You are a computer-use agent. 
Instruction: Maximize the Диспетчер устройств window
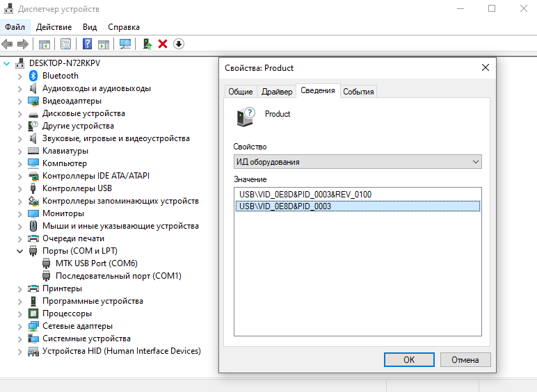492,8
